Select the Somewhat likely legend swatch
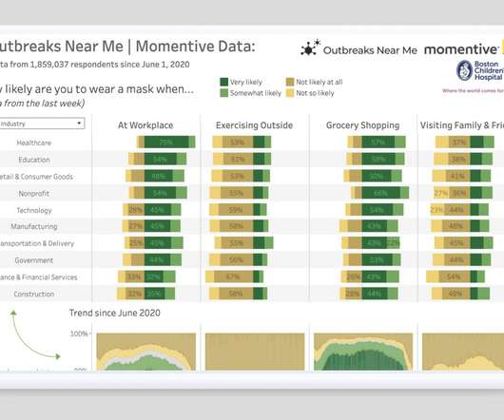Screen dimensions: 504x420 [224, 93]
